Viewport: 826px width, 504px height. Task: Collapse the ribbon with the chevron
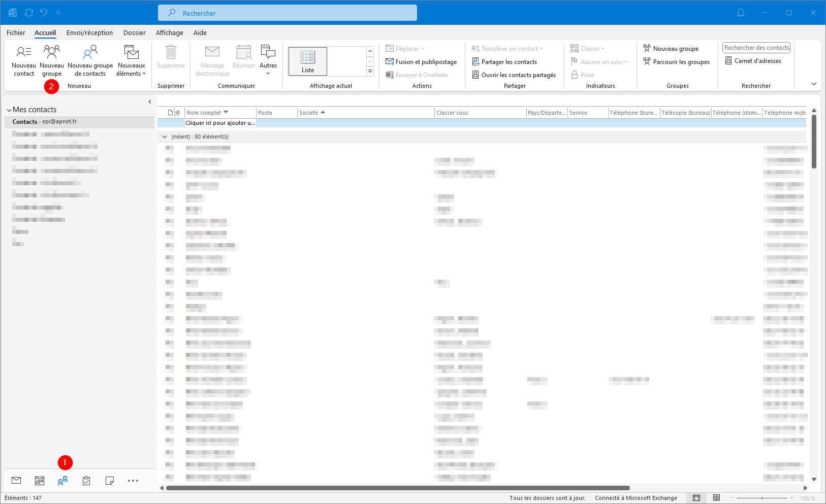pos(814,84)
